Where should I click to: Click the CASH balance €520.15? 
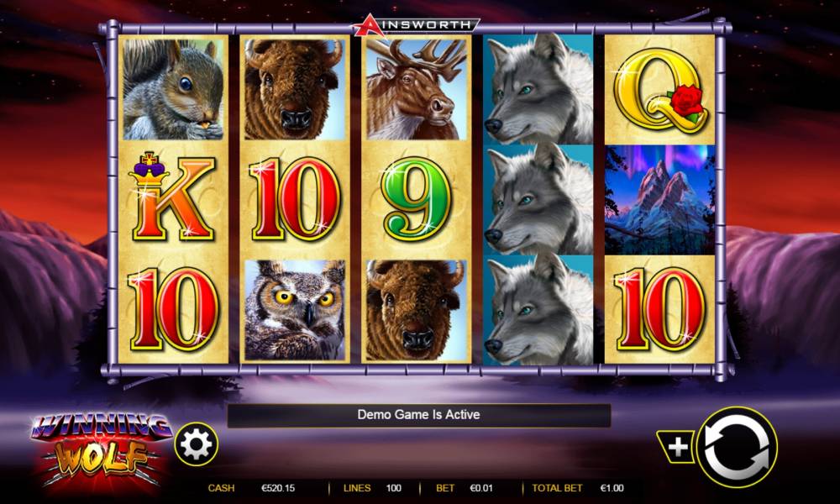278,488
